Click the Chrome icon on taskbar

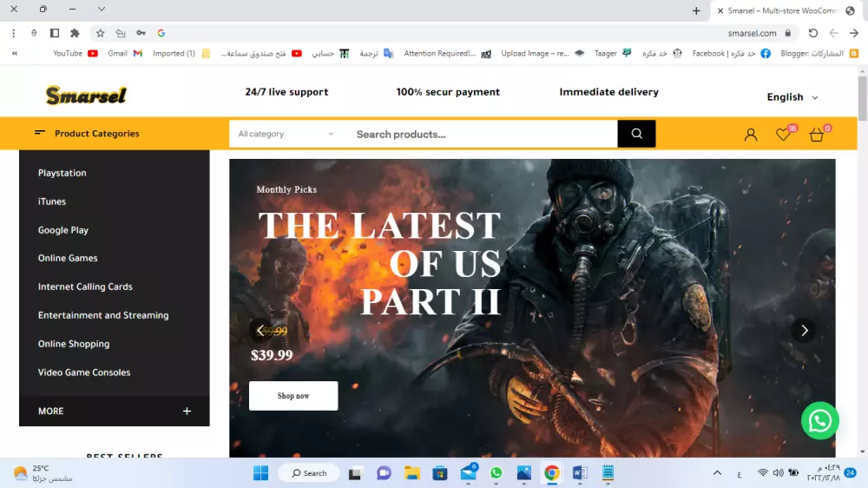pos(551,473)
